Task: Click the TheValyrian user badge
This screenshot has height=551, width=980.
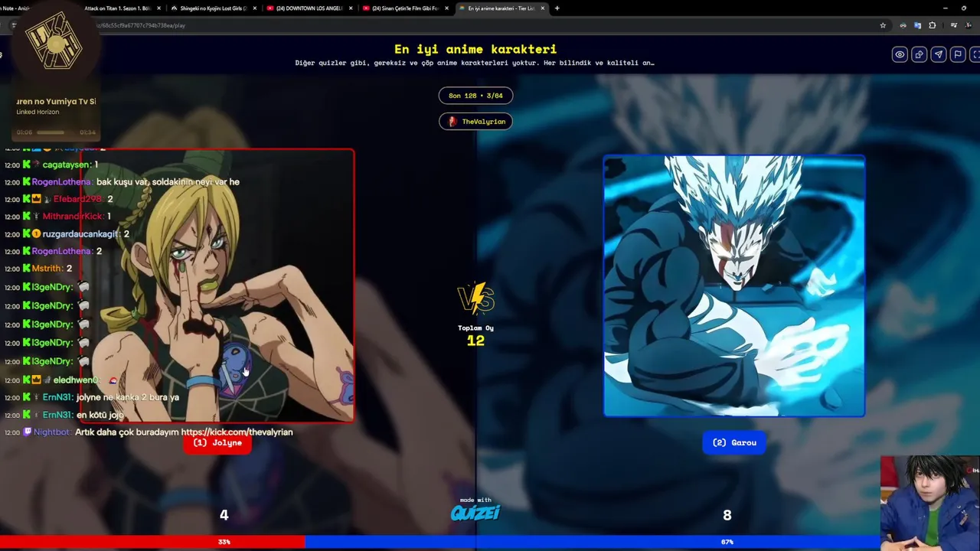Action: point(475,122)
